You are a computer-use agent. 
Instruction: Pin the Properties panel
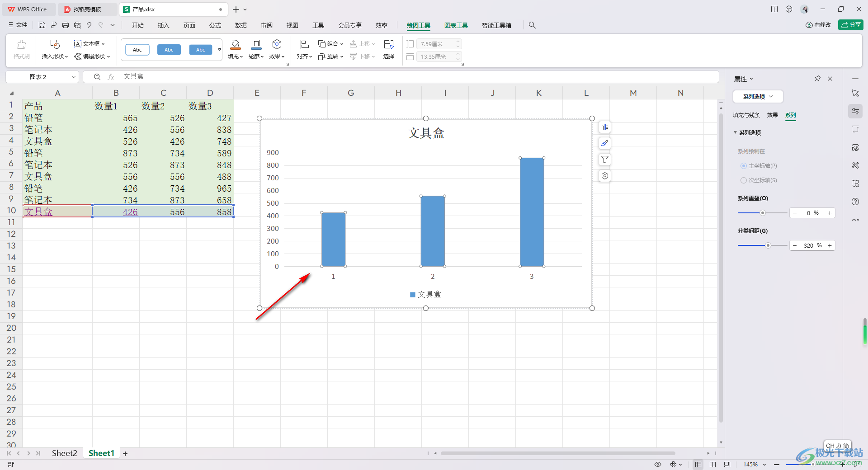(x=817, y=79)
